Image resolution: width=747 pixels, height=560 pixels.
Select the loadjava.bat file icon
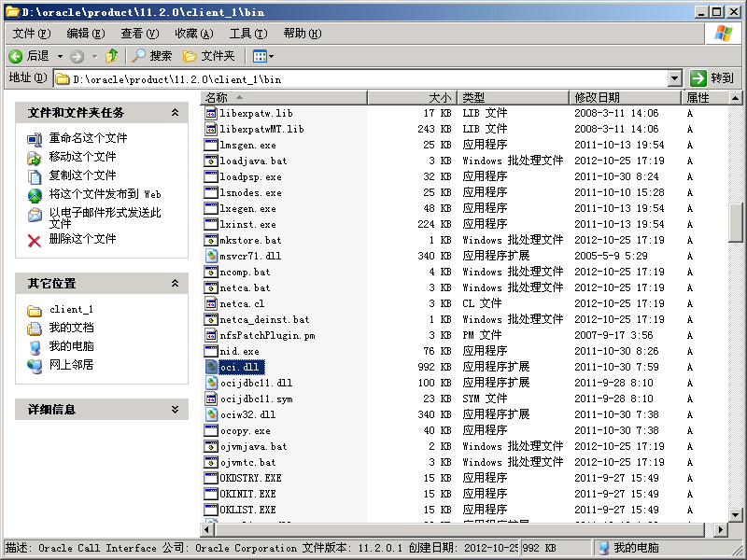pos(211,161)
